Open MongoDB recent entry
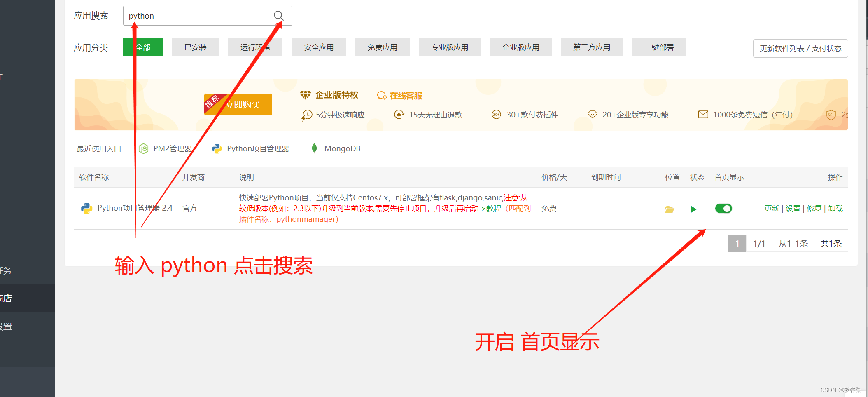Viewport: 868px width, 397px height. click(x=342, y=148)
